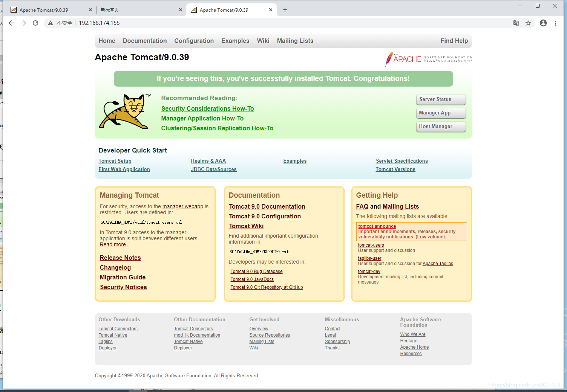The width and height of the screenshot is (567, 392).
Task: Open Configuration in the navigation bar
Action: pyautogui.click(x=194, y=41)
